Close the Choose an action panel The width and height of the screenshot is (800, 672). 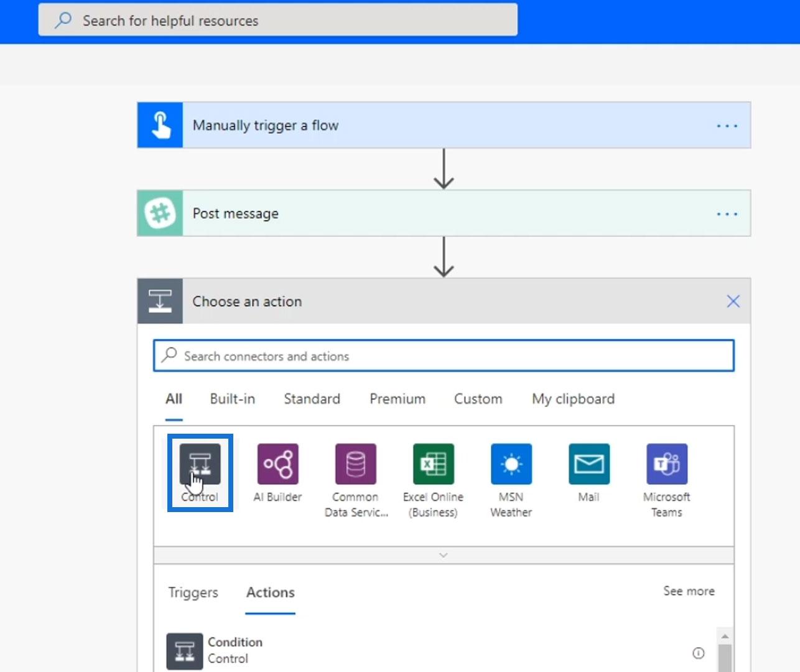[x=733, y=301]
